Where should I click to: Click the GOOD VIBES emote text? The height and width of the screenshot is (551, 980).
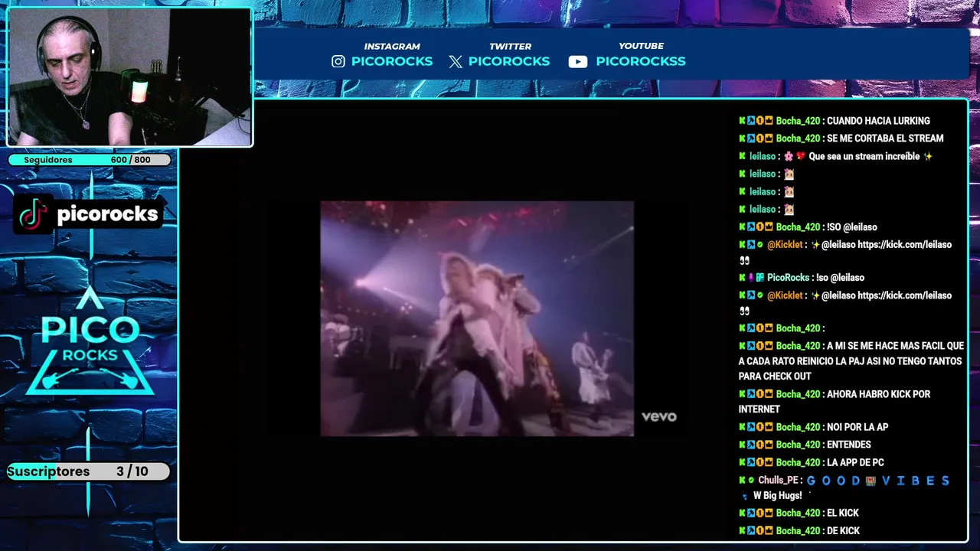878,481
